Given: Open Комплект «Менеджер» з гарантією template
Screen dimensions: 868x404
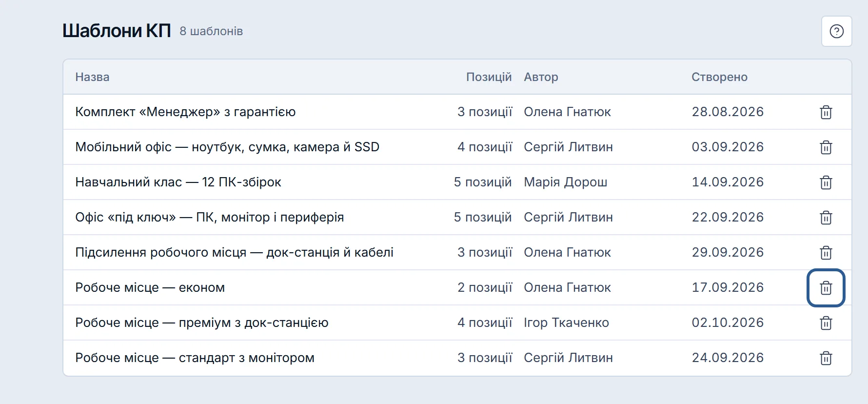Looking at the screenshot, I should 185,112.
